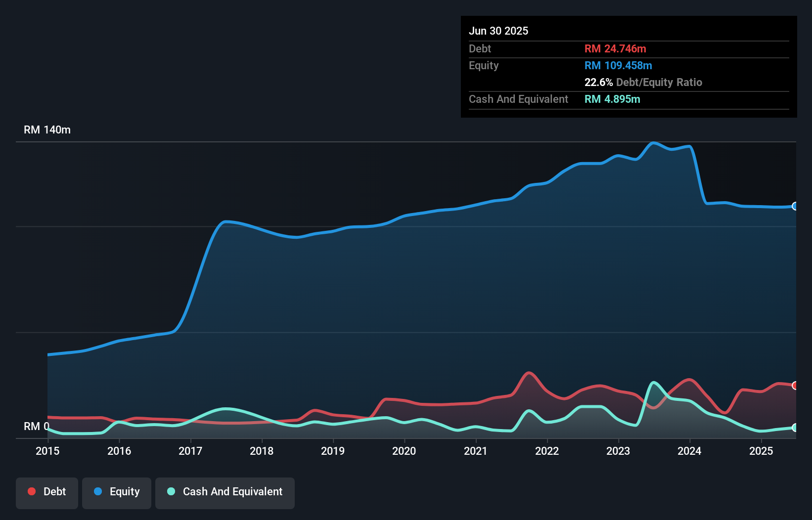Click the blue Equity legend dot
This screenshot has height=520, width=812.
pyautogui.click(x=98, y=491)
